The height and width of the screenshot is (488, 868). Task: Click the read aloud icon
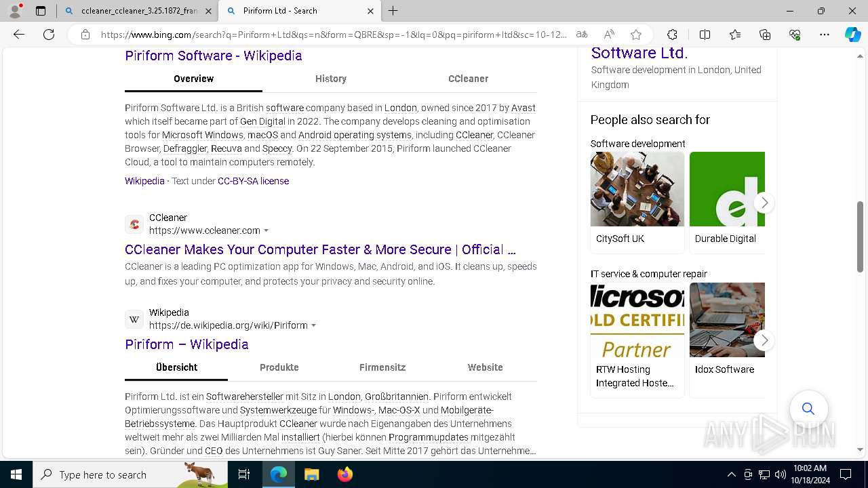(609, 35)
